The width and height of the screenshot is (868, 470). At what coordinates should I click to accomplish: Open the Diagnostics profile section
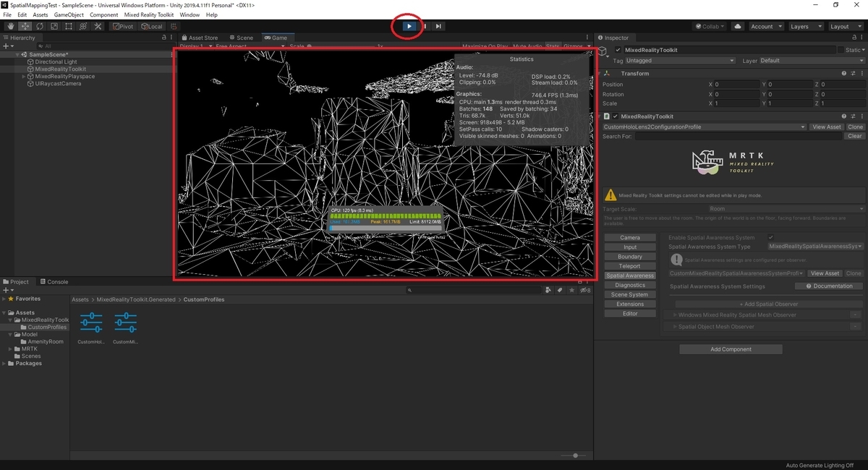(x=630, y=285)
